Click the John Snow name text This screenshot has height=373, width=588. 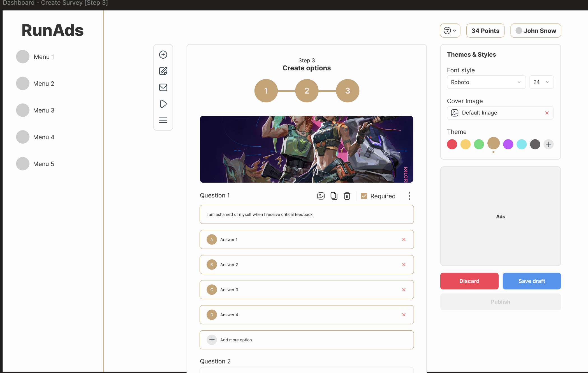pyautogui.click(x=540, y=31)
